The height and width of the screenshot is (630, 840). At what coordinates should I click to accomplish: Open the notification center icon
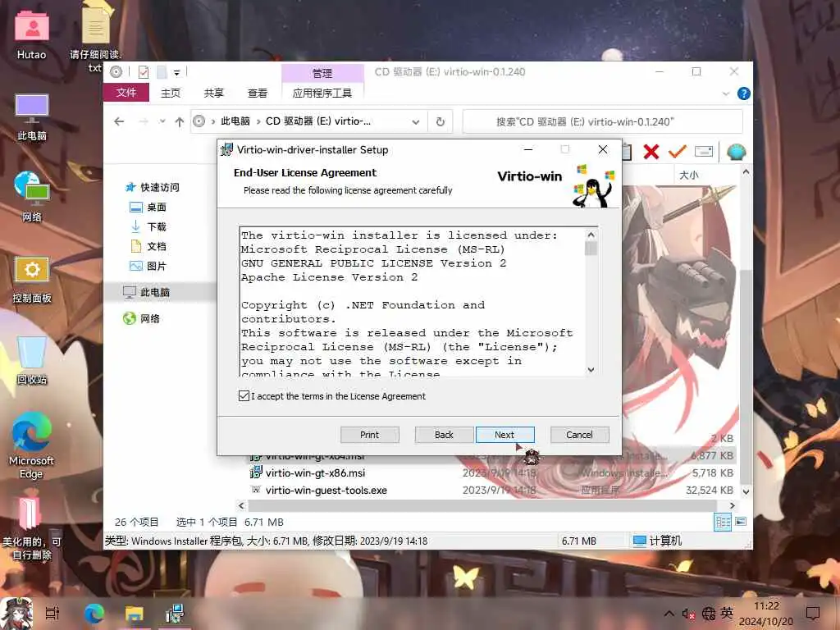[x=813, y=614]
